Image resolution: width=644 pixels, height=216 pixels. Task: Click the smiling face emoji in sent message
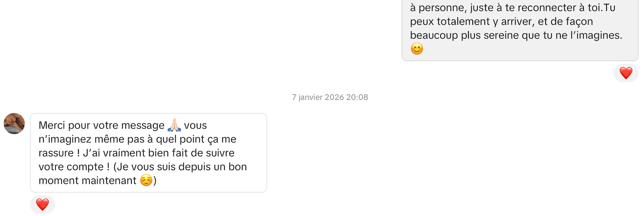(416, 49)
